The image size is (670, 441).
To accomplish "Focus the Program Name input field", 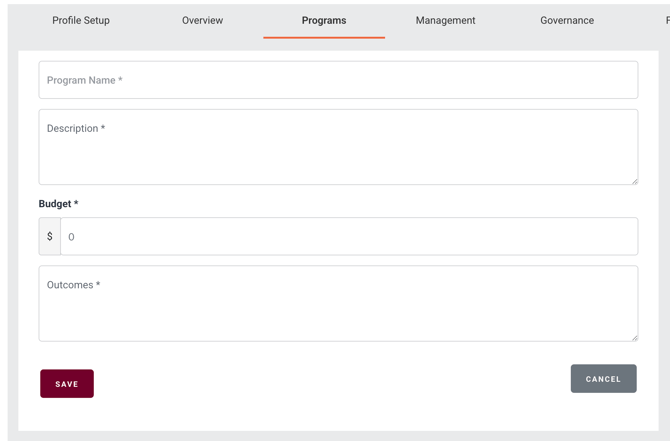I will click(x=338, y=80).
